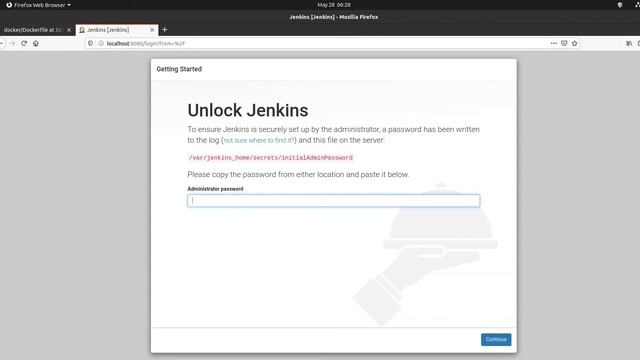This screenshot has height=360, width=640.
Task: Click the forward navigation arrow
Action: click(12, 43)
